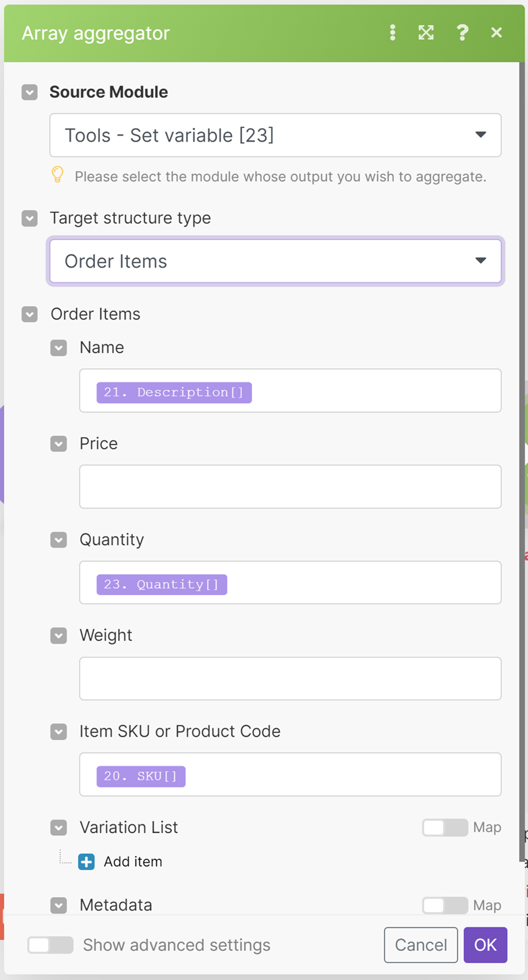Enable Show advanced settings toggle
528x980 pixels.
point(50,945)
